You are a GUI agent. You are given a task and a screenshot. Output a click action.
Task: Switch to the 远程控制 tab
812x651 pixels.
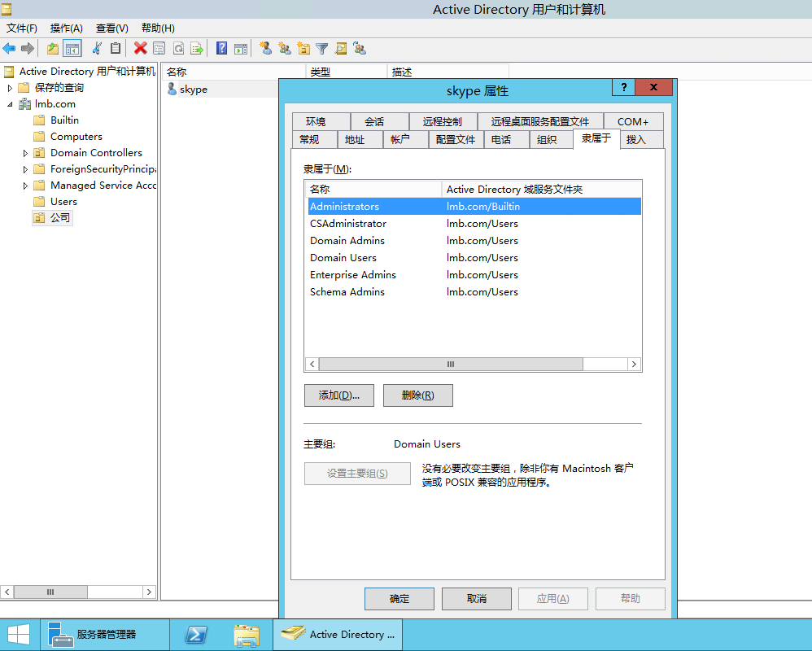click(443, 122)
